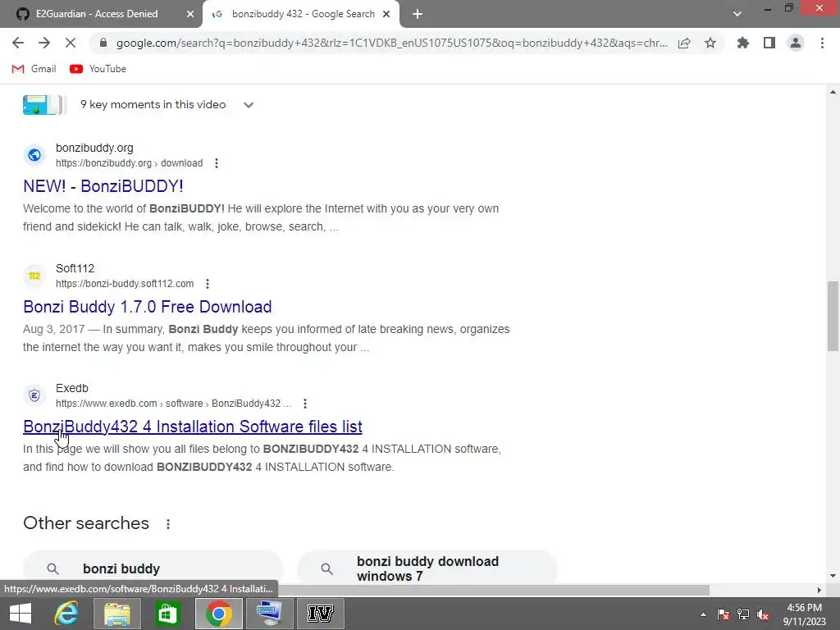Stop loading the page

coord(71,43)
